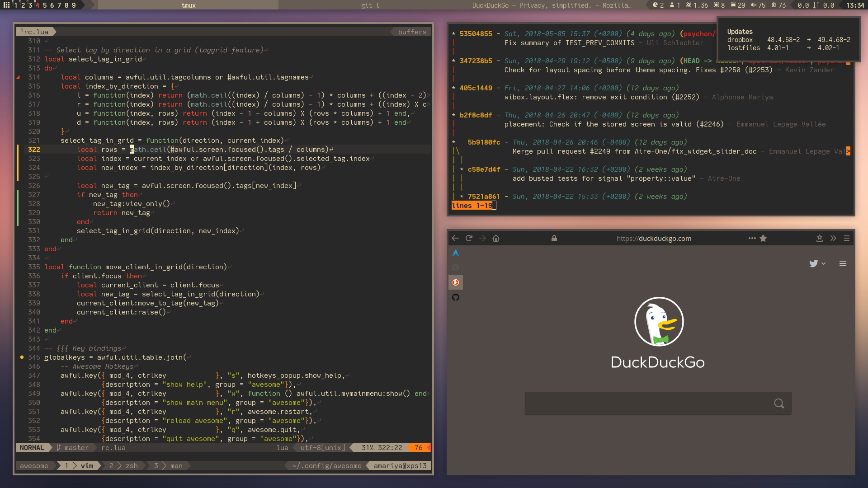
Task: Click the dropbox entry in Updates popup
Action: 788,40
